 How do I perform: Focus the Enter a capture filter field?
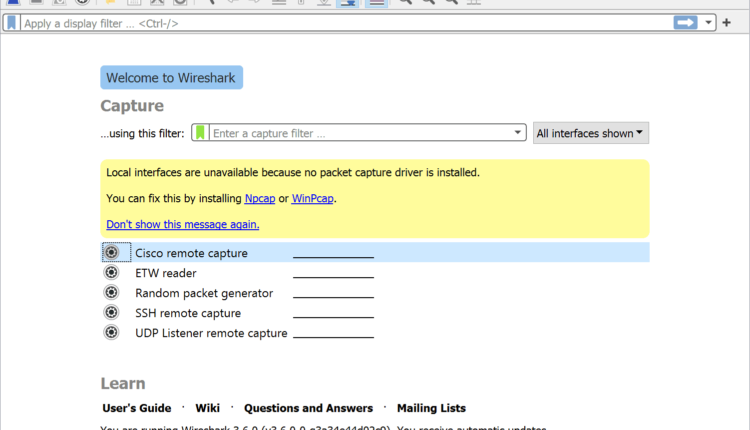point(360,133)
